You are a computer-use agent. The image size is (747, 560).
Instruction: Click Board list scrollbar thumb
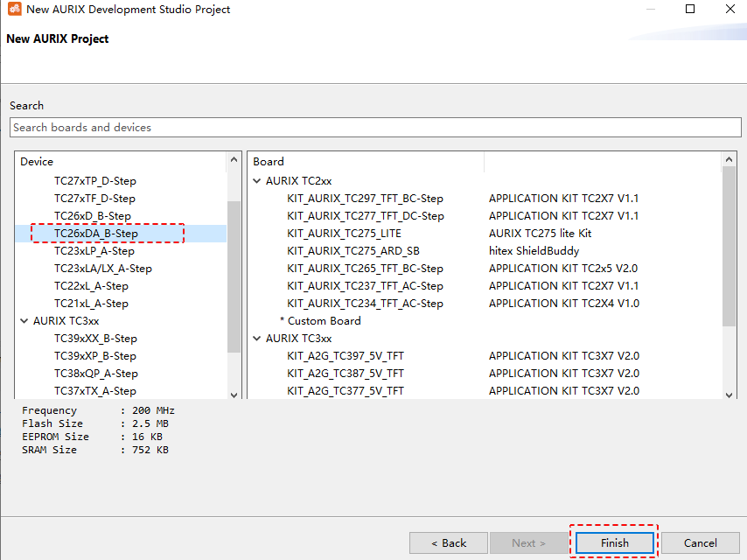[729, 247]
